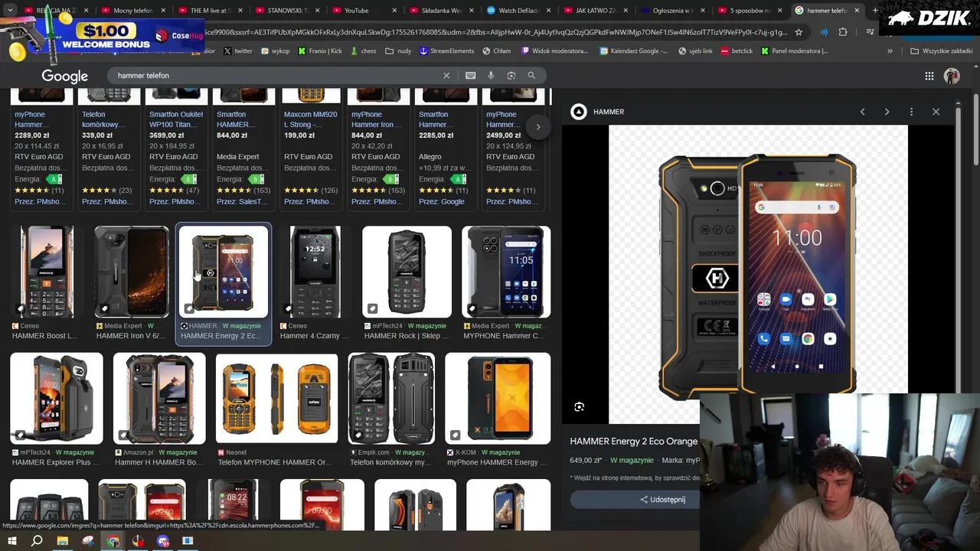Submit search with the magnifier icon
Image resolution: width=980 pixels, height=551 pixels.
(531, 76)
